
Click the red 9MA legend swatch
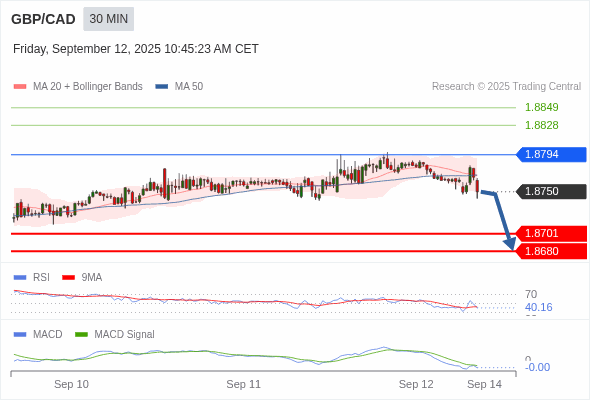pos(68,278)
